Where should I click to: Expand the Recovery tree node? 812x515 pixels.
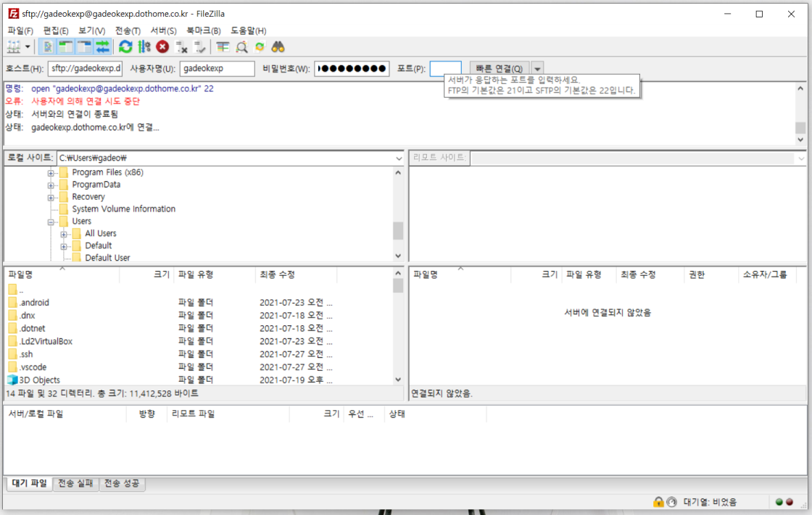[x=51, y=197]
